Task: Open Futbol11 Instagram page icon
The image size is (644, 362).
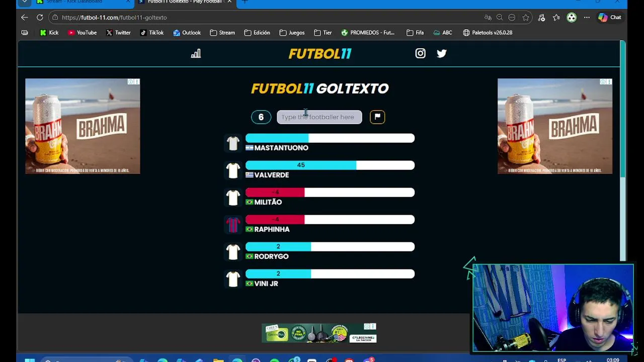Action: pyautogui.click(x=420, y=53)
